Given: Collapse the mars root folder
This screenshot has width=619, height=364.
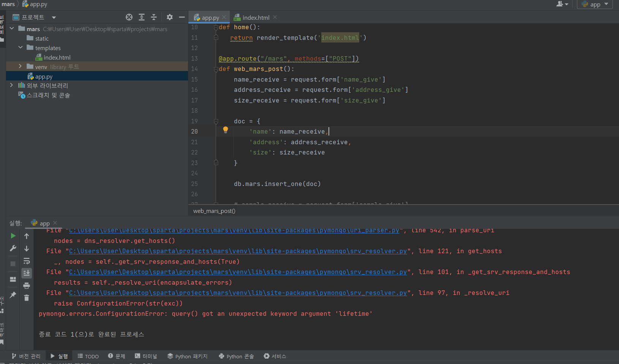Looking at the screenshot, I should tap(12, 28).
